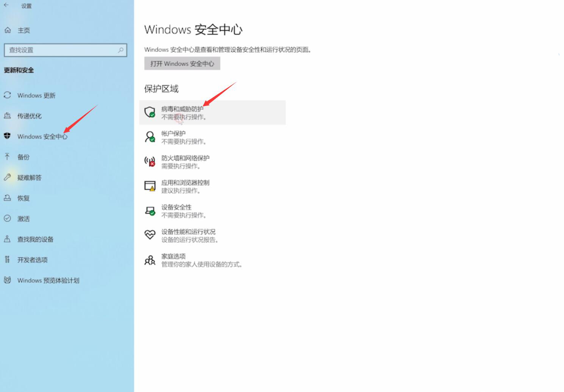Viewport: 564px width, 392px height.
Task: Click the 家庭选项 people icon
Action: click(150, 260)
